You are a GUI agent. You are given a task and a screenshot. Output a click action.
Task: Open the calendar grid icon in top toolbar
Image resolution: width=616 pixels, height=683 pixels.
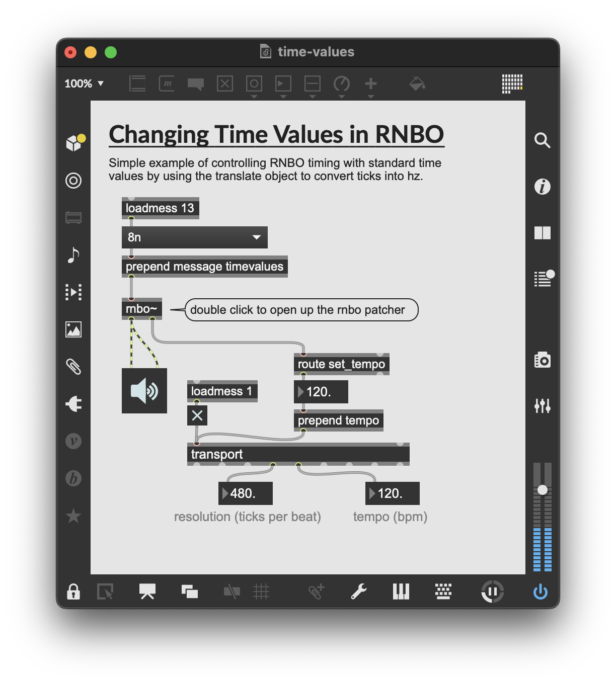coord(512,83)
